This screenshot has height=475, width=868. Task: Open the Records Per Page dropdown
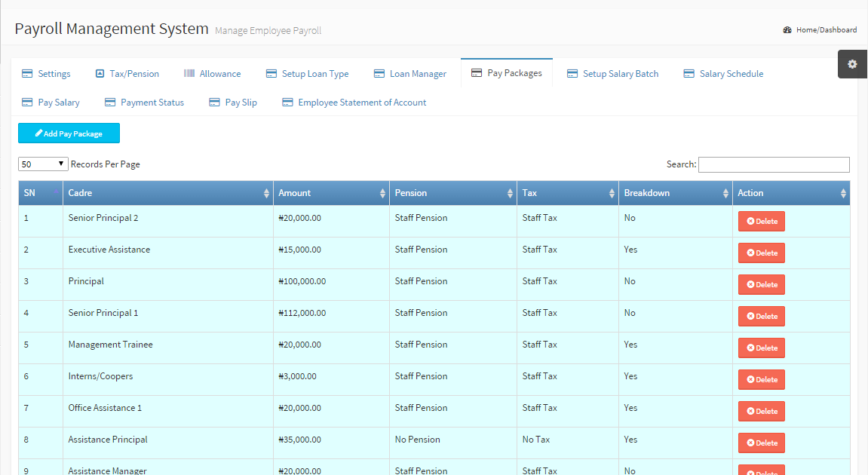(44, 164)
